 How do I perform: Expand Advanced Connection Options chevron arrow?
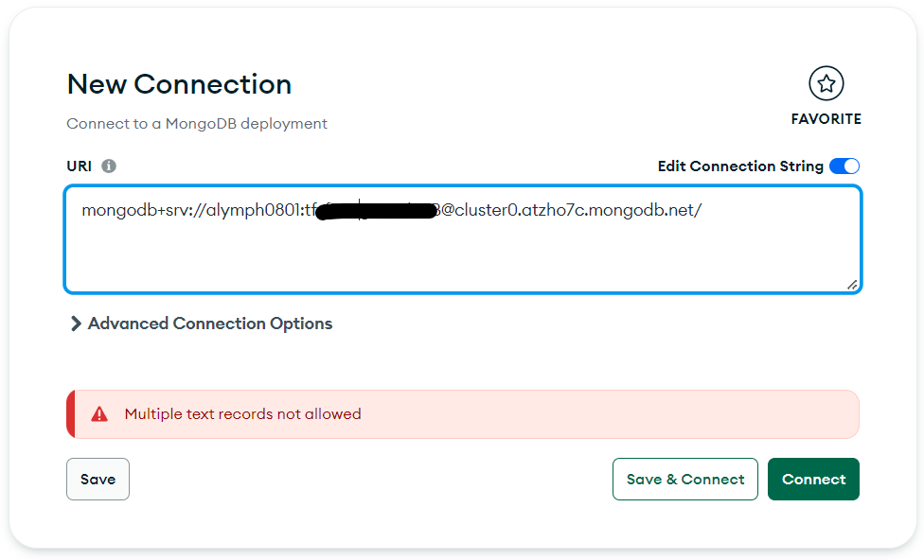(x=76, y=324)
